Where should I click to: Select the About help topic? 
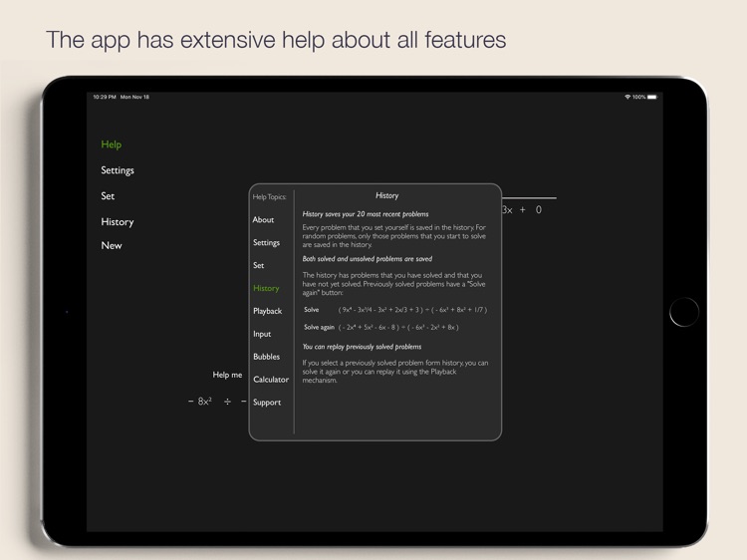coord(263,220)
